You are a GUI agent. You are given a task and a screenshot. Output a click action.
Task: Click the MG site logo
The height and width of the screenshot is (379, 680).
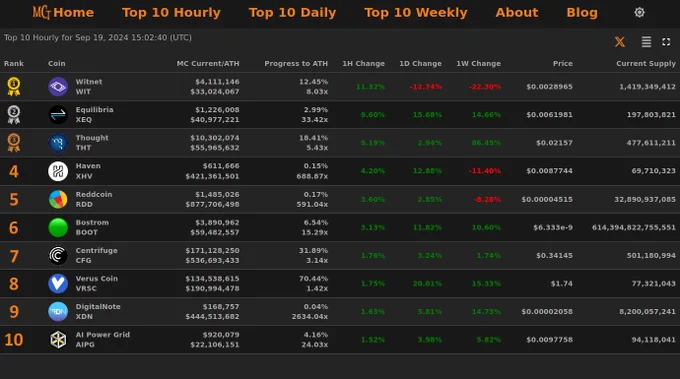pyautogui.click(x=42, y=12)
